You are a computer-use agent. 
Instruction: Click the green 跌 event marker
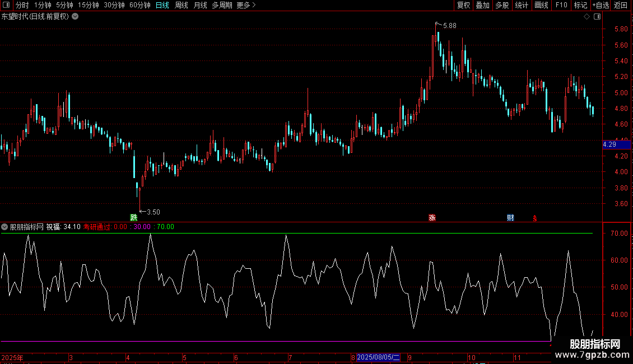134,217
